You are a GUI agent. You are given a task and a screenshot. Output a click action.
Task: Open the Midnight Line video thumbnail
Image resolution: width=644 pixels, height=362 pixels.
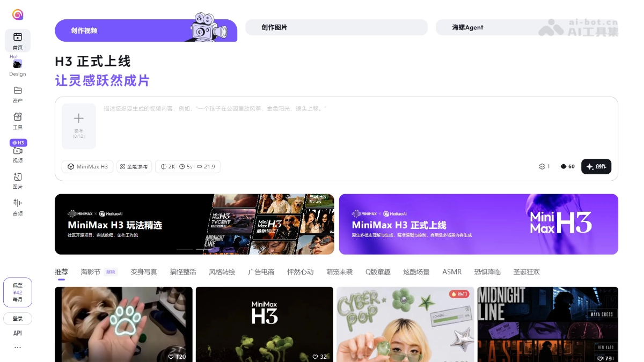(x=548, y=324)
